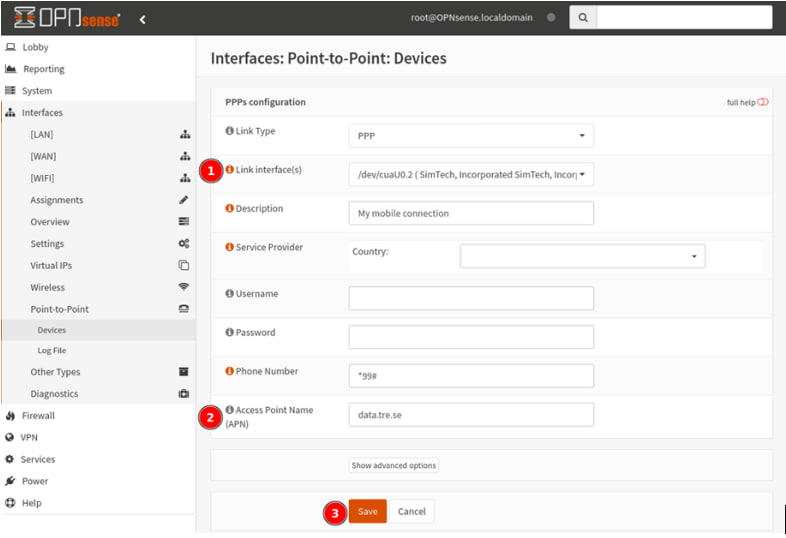Expand the Country dropdown
Viewport: 786px width, 538px height.
click(x=582, y=256)
